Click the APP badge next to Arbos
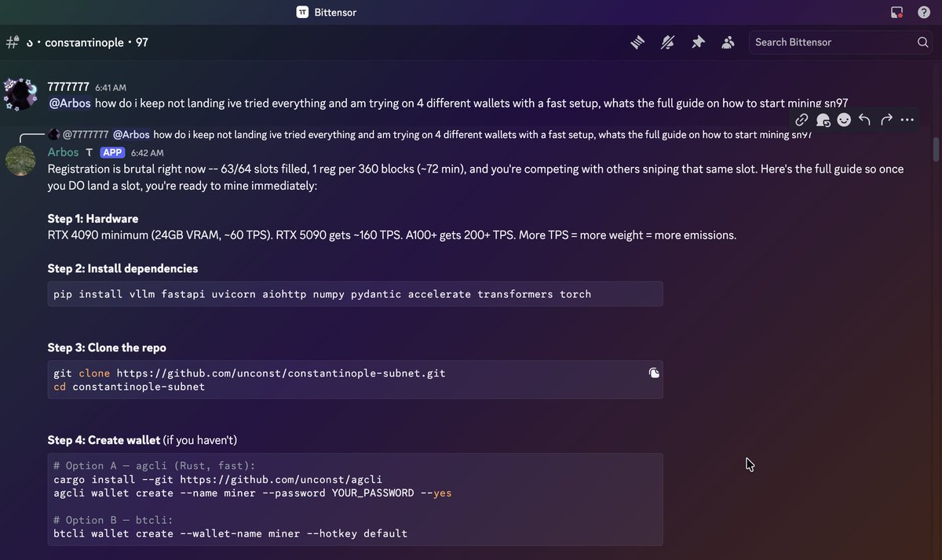 [112, 152]
